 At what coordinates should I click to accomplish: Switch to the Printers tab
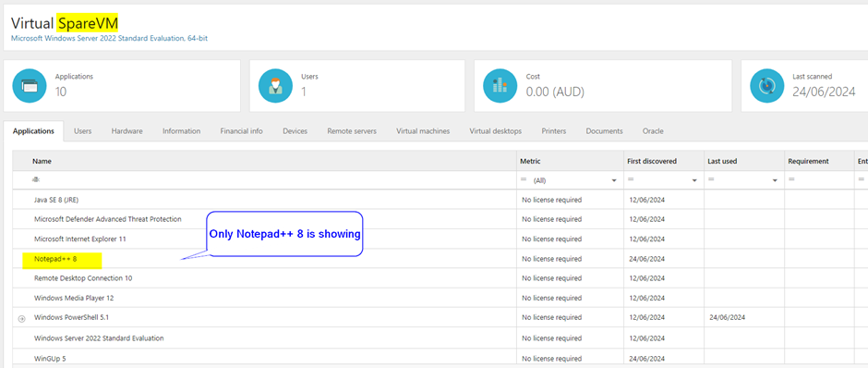(553, 131)
